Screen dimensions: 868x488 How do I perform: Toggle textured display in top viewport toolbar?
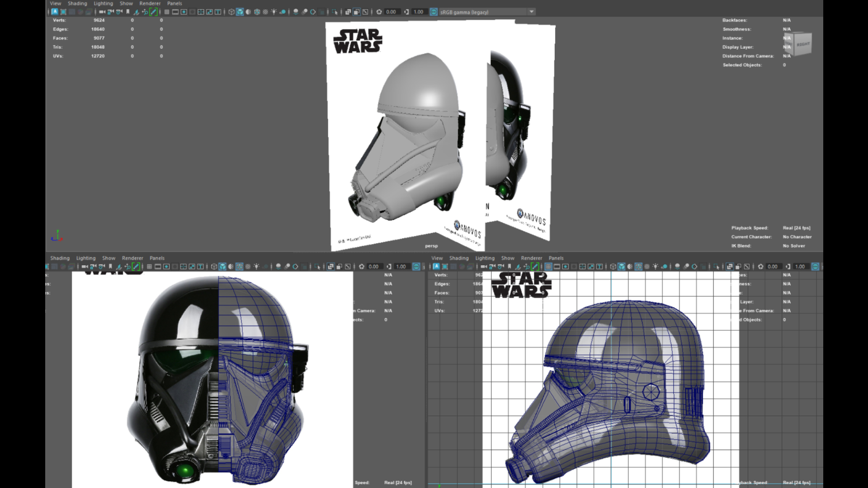click(265, 12)
